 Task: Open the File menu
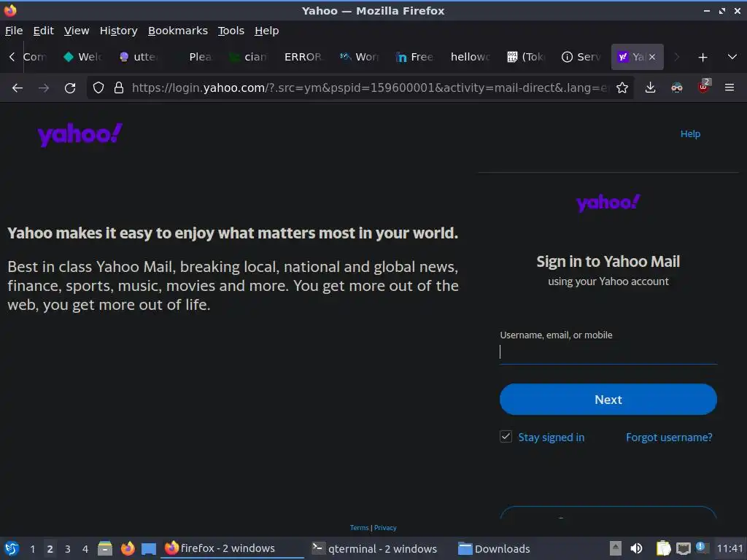(x=14, y=31)
